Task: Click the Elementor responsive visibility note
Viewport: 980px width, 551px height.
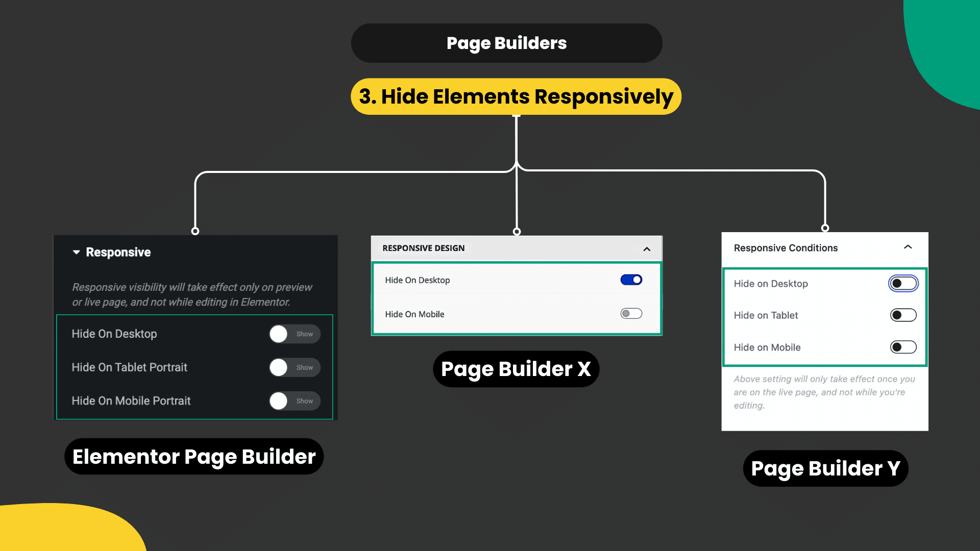Action: coord(191,294)
